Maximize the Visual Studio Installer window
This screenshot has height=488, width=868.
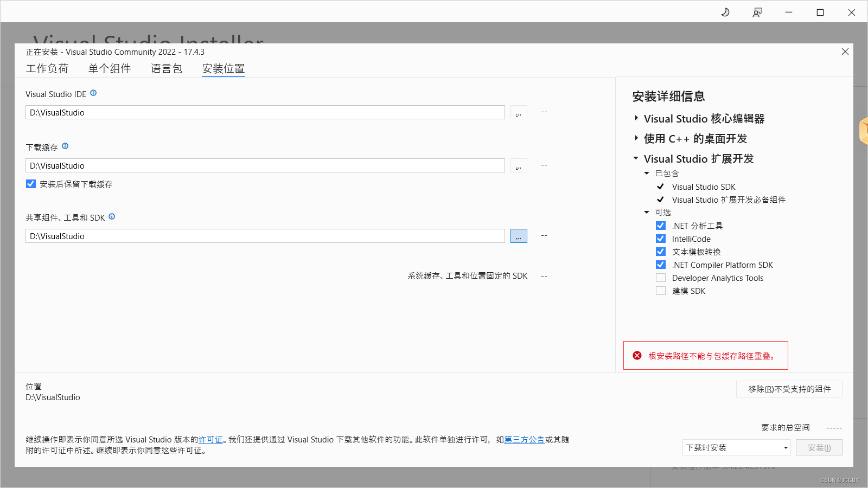(x=820, y=12)
